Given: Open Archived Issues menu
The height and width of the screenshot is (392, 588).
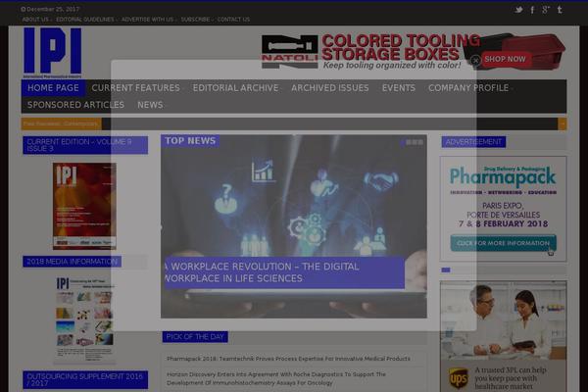Looking at the screenshot, I should 330,88.
